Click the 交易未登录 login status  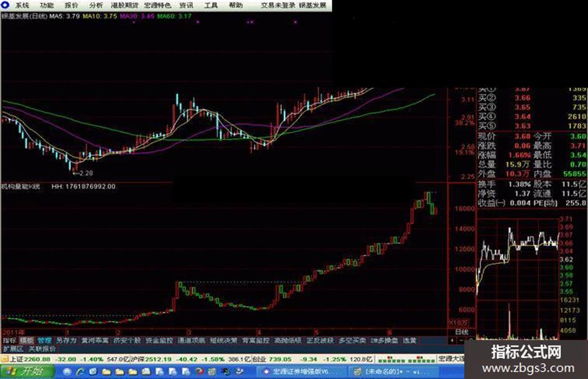coord(278,5)
